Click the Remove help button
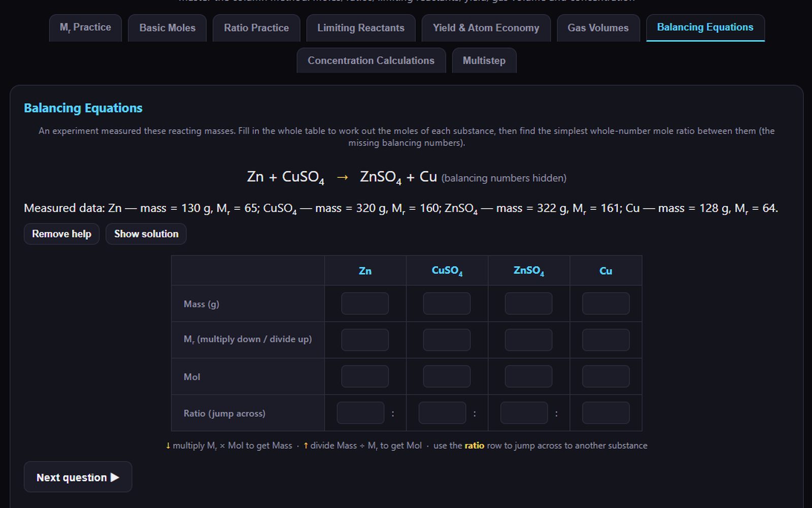Screen dimensions: 812x508 tap(61, 234)
